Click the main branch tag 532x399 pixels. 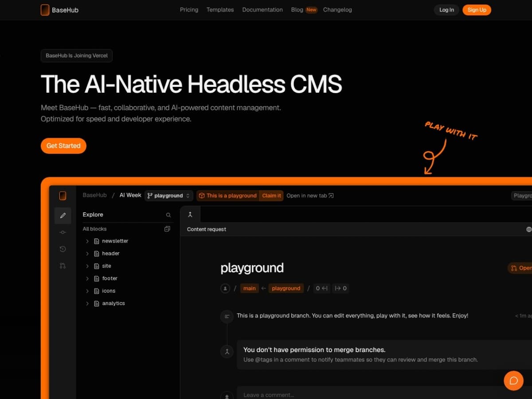250,288
